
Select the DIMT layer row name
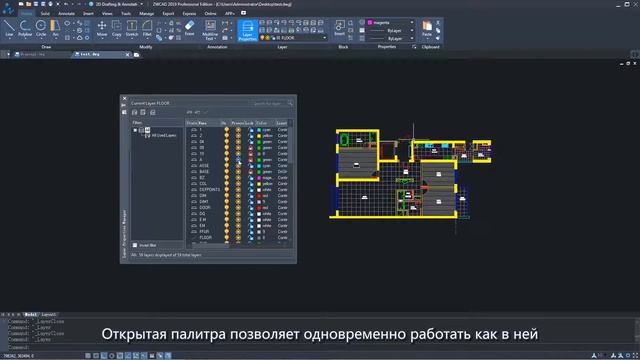tap(204, 202)
